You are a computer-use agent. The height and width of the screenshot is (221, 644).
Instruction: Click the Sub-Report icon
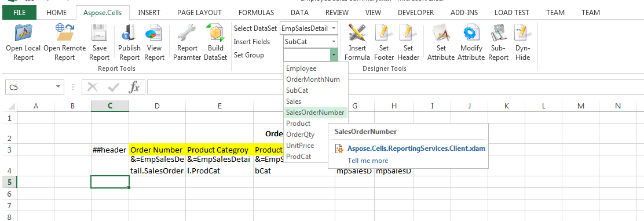pyautogui.click(x=498, y=33)
